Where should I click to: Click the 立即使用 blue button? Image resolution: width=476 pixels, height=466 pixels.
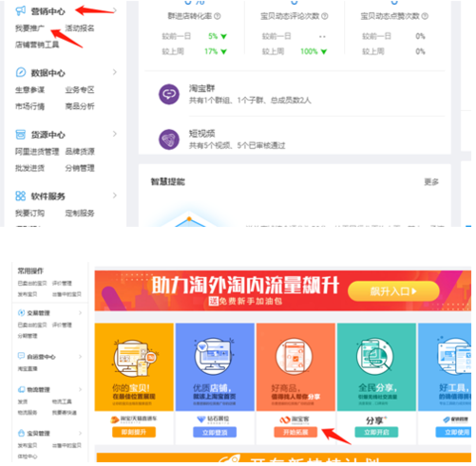(453, 432)
